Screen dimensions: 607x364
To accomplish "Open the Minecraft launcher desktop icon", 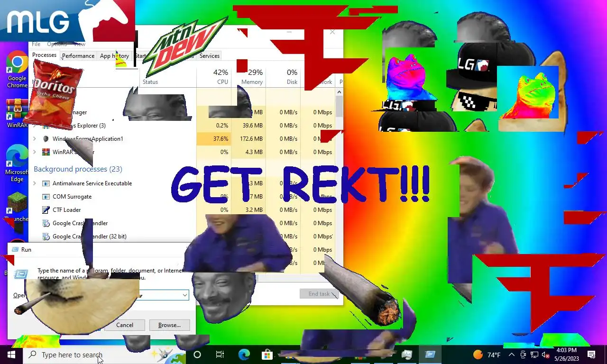I will click(17, 207).
